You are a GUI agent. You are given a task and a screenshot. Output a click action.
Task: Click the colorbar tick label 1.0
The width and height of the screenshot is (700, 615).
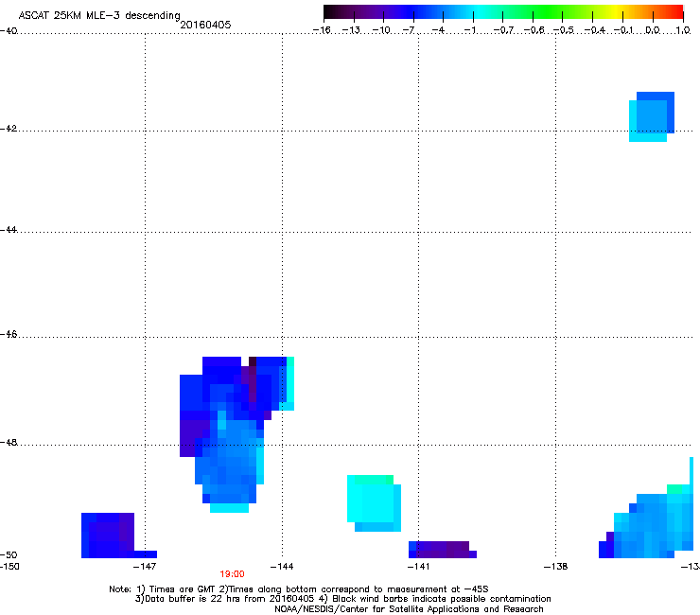click(x=683, y=30)
